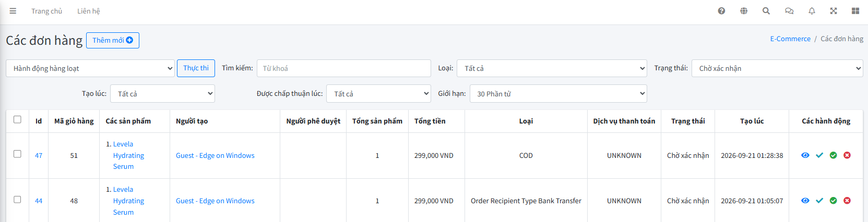Viewport: 868px width, 222px height.
Task: Open Levela Hydrating Serum in order 44
Action: tap(128, 201)
